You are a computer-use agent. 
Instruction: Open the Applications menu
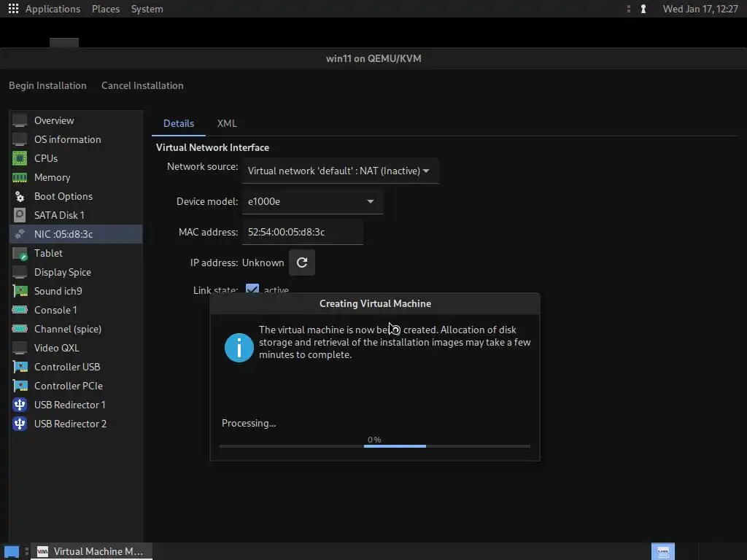(53, 9)
